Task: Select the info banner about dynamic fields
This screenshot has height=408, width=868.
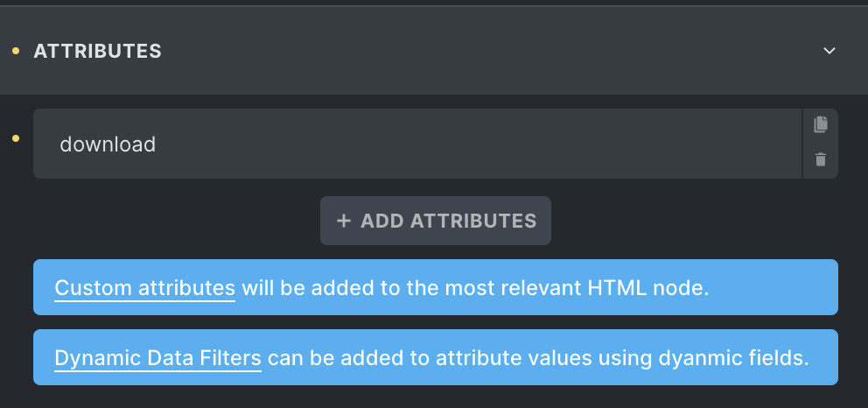Action: (x=436, y=357)
